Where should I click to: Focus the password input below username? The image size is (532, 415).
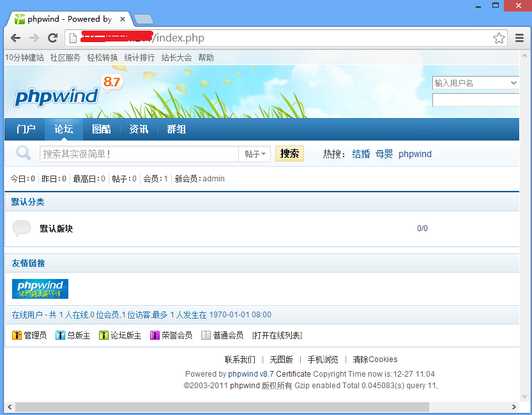[x=476, y=100]
